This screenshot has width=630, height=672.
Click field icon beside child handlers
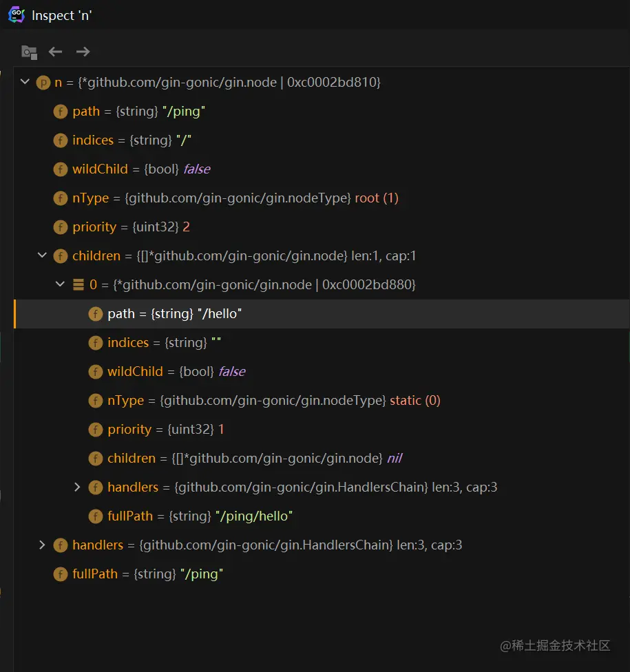(96, 487)
